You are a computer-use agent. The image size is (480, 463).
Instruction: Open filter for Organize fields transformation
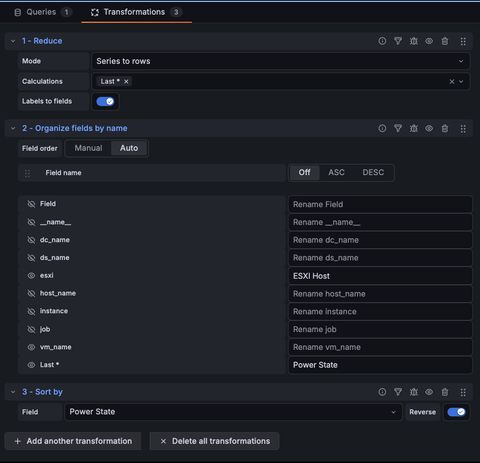pyautogui.click(x=398, y=128)
